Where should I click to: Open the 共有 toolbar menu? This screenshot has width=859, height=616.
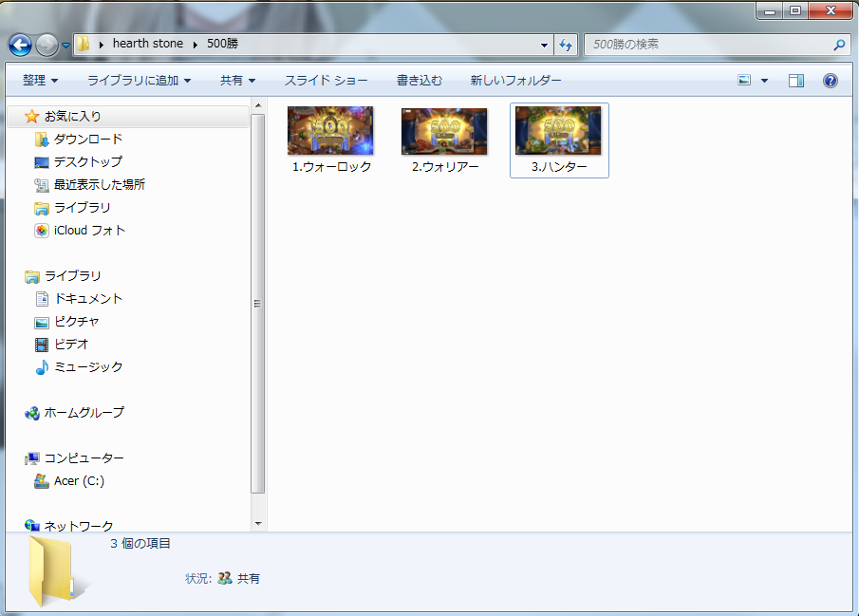pyautogui.click(x=237, y=81)
